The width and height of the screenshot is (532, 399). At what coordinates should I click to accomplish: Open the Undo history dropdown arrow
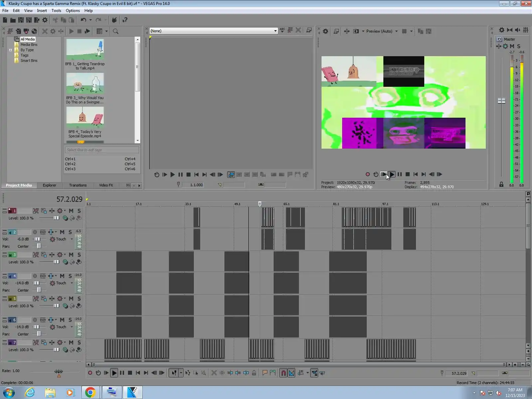click(x=90, y=20)
